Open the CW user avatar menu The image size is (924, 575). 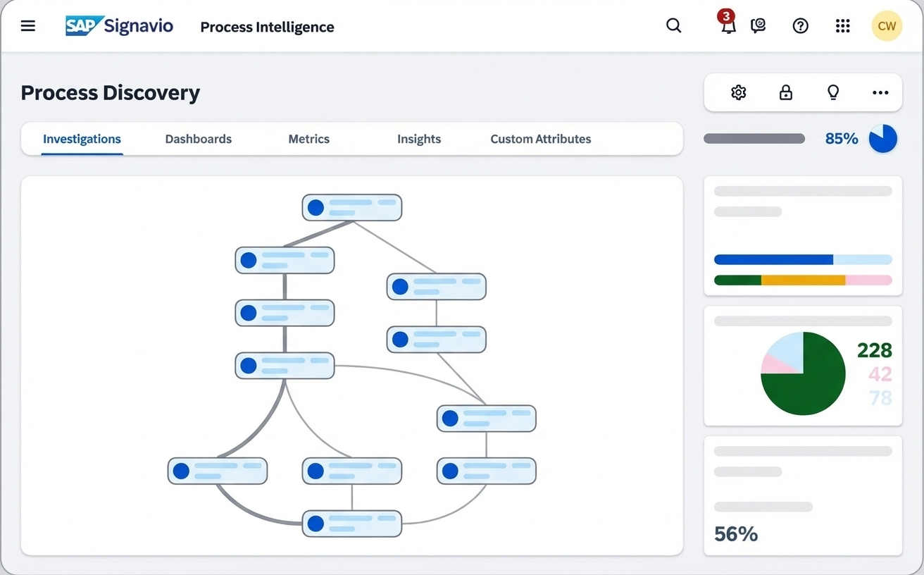coord(887,26)
